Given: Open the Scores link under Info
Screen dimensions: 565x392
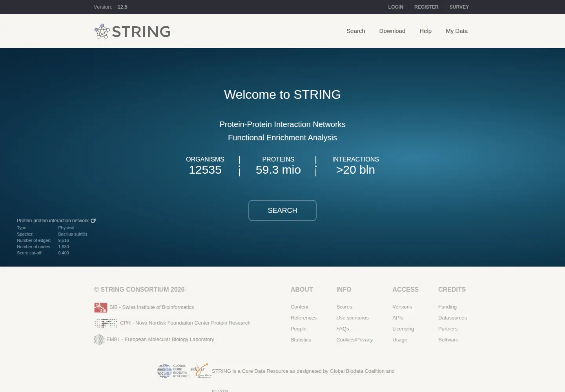Looking at the screenshot, I should (344, 307).
